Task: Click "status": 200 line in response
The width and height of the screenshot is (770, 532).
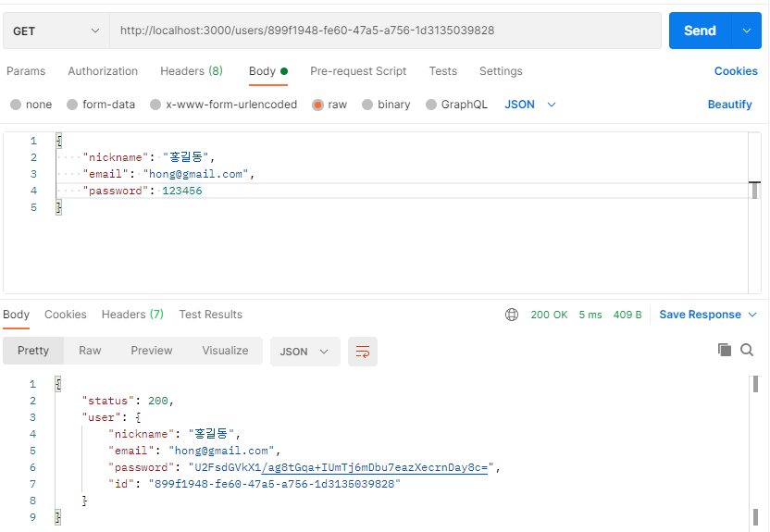Action: (x=128, y=401)
